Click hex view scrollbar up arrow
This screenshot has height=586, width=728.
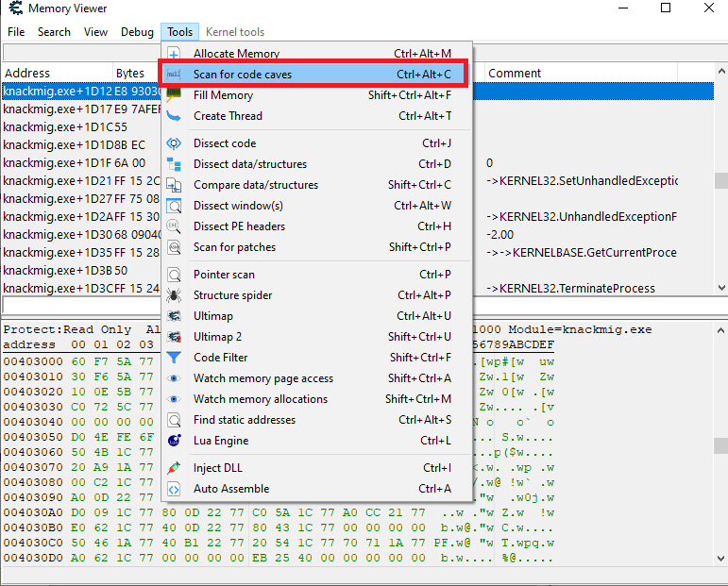pyautogui.click(x=721, y=330)
